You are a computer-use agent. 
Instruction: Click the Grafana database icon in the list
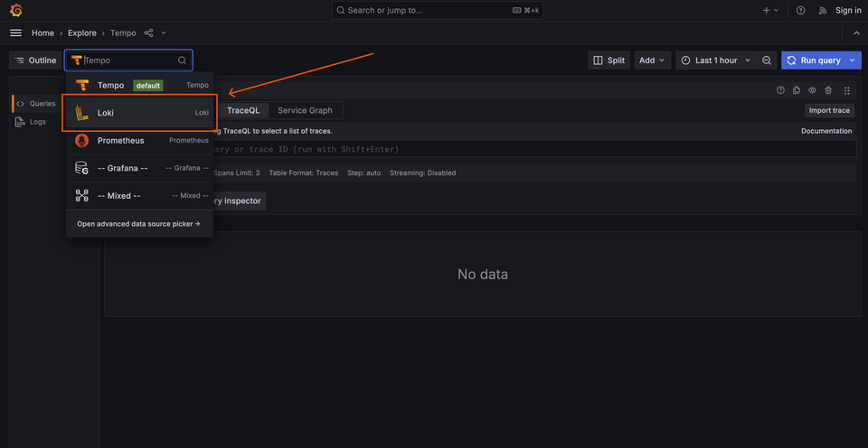[x=82, y=168]
